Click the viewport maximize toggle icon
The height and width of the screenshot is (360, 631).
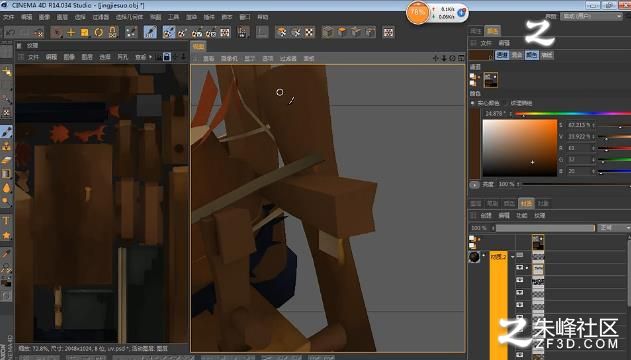click(461, 58)
